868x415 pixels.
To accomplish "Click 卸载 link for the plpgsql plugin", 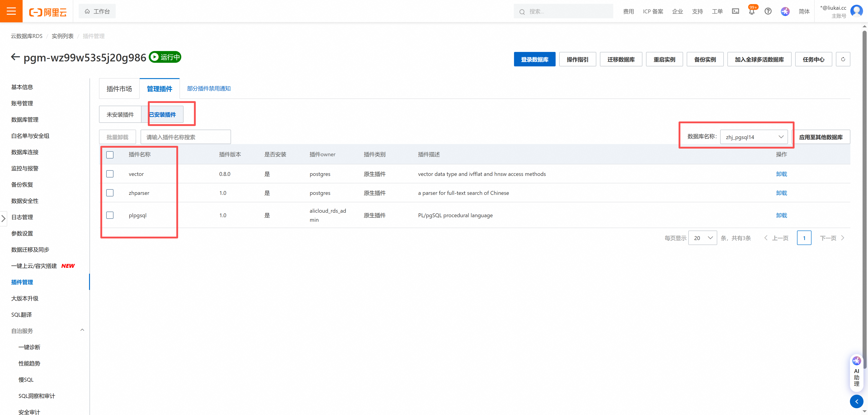I will click(x=781, y=215).
